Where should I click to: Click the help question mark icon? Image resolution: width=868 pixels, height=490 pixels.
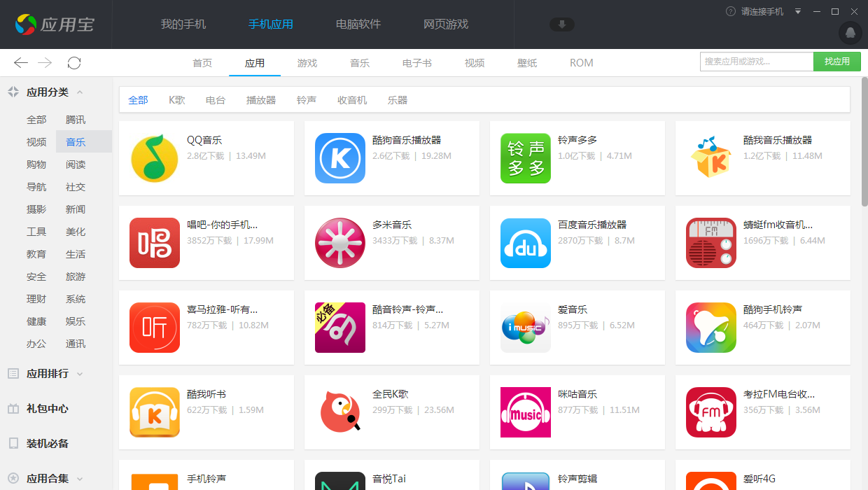click(731, 11)
